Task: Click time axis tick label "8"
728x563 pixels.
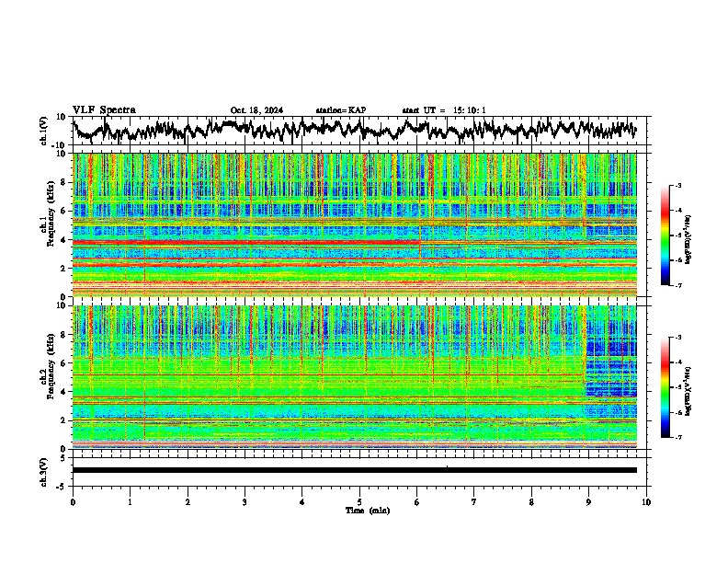Action: (x=531, y=502)
